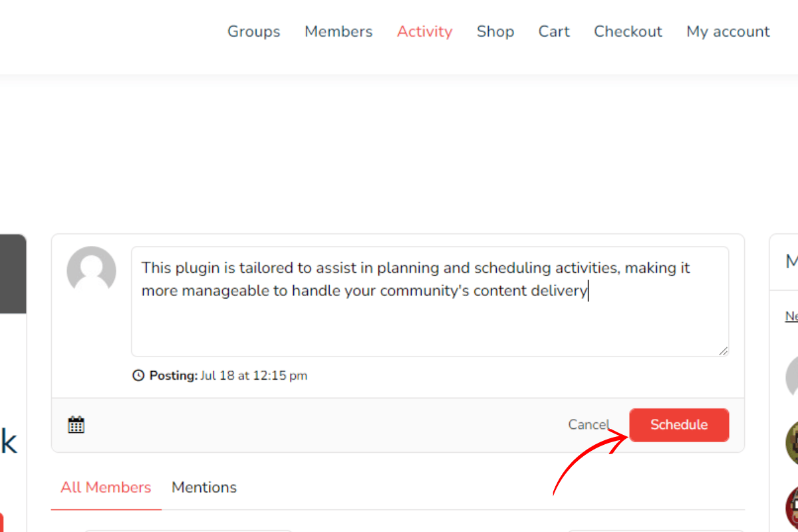This screenshot has width=798, height=532.
Task: Select the All Members tab
Action: [x=106, y=487]
